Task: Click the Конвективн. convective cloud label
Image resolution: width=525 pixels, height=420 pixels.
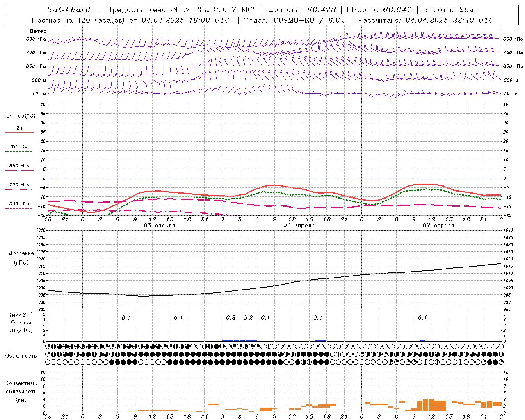Action: (21, 383)
